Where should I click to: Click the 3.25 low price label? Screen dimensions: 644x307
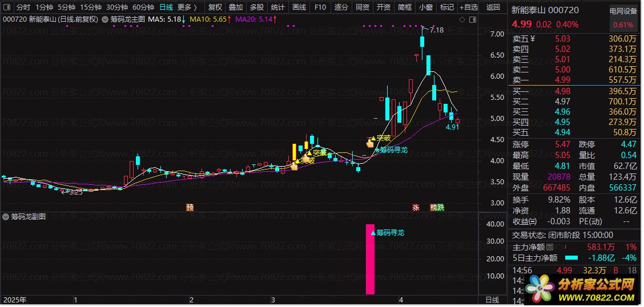point(75,192)
